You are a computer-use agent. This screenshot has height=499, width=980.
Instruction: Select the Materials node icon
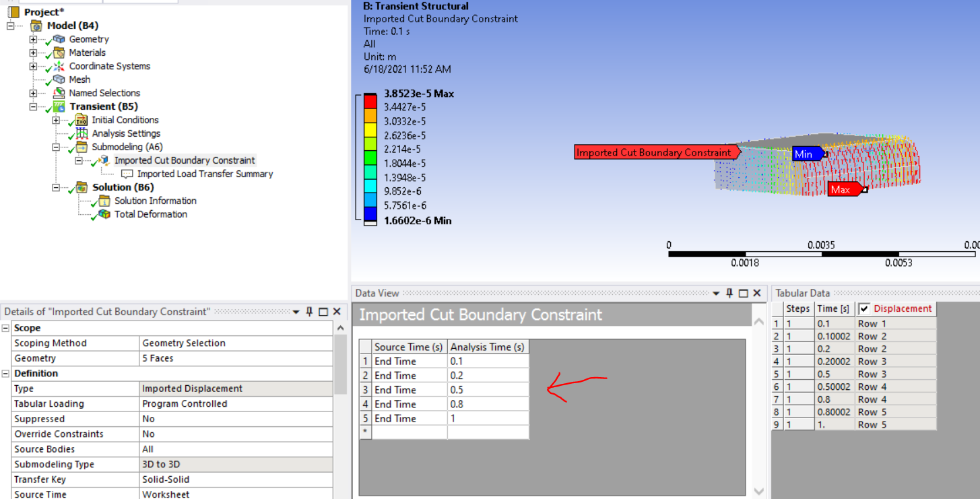tap(59, 53)
